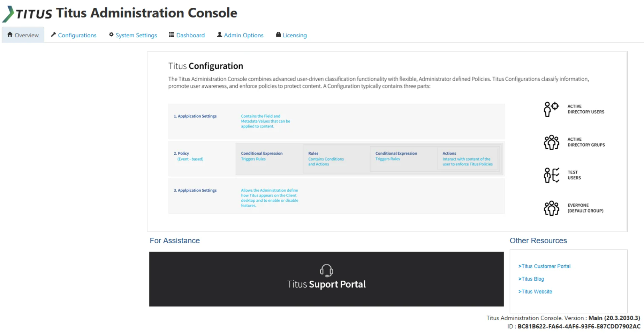Go to the Dashboard tab
Image resolution: width=644 pixels, height=334 pixels.
[x=187, y=35]
